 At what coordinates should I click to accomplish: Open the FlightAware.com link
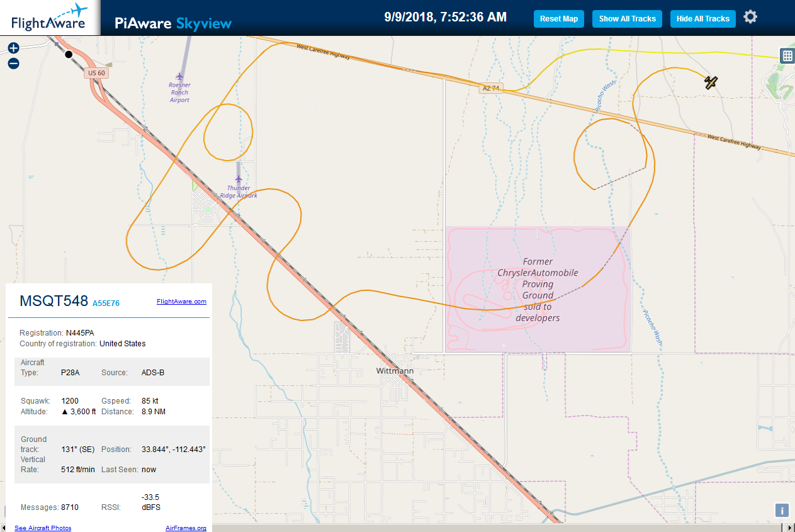tap(181, 302)
